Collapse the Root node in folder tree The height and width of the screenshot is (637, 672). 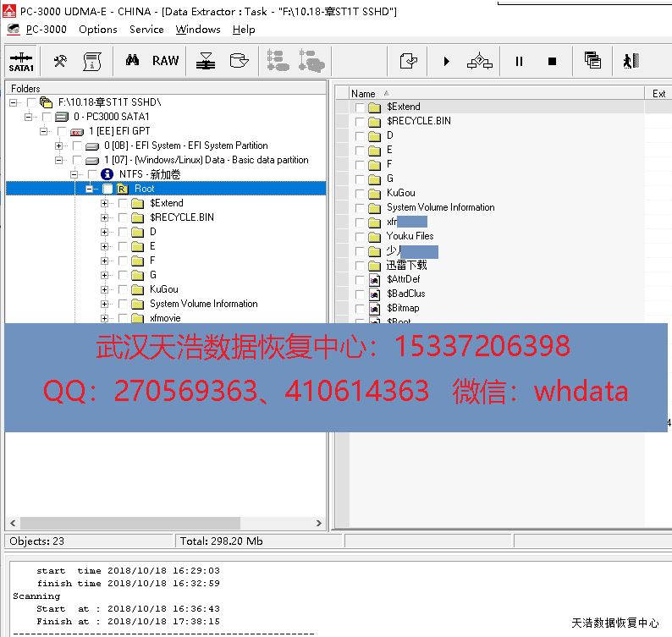(x=90, y=189)
